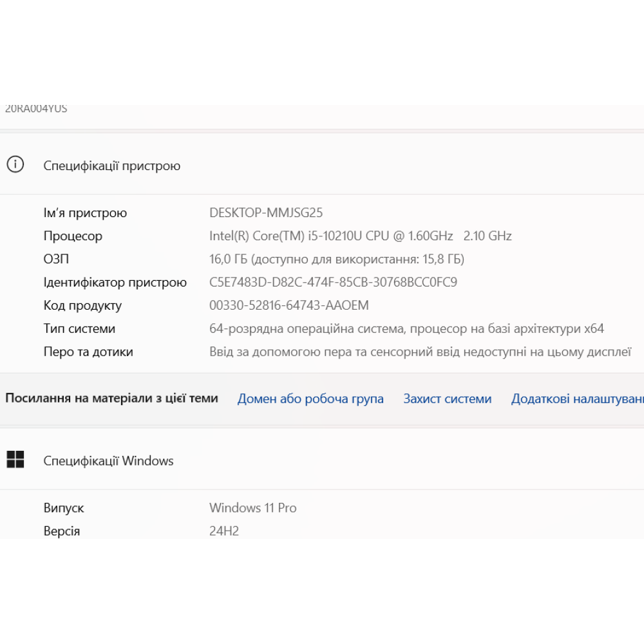Click the Windows logo icon
This screenshot has height=644, width=644.
(15, 460)
